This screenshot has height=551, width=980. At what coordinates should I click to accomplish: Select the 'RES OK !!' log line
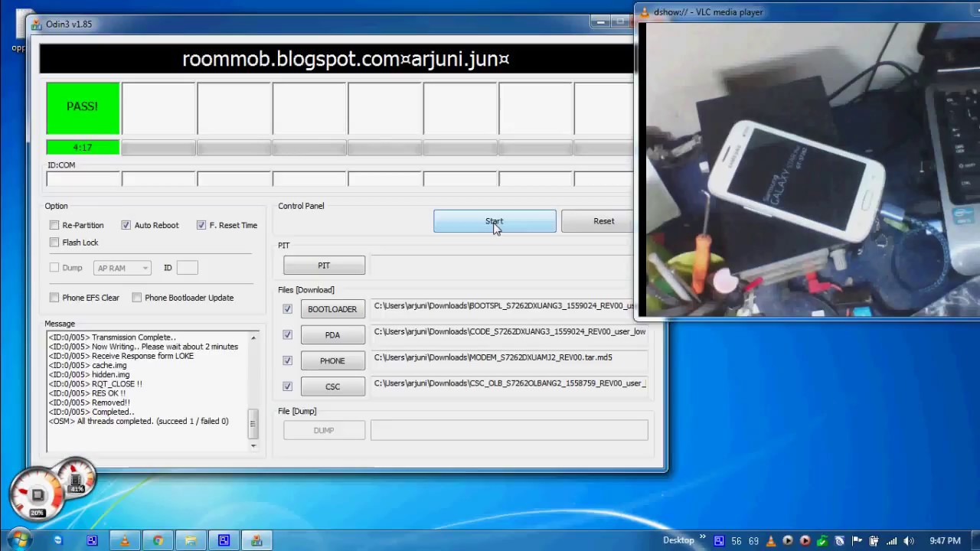pyautogui.click(x=87, y=393)
